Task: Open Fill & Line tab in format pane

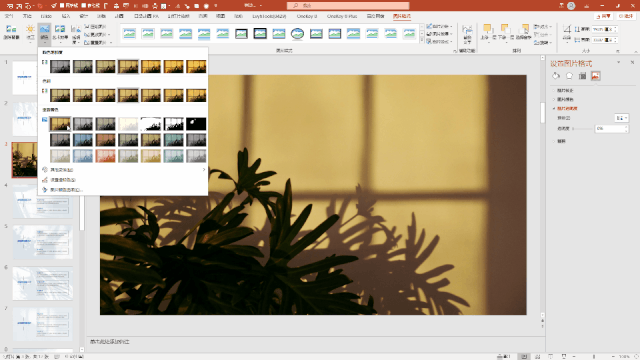Action: coord(556,76)
